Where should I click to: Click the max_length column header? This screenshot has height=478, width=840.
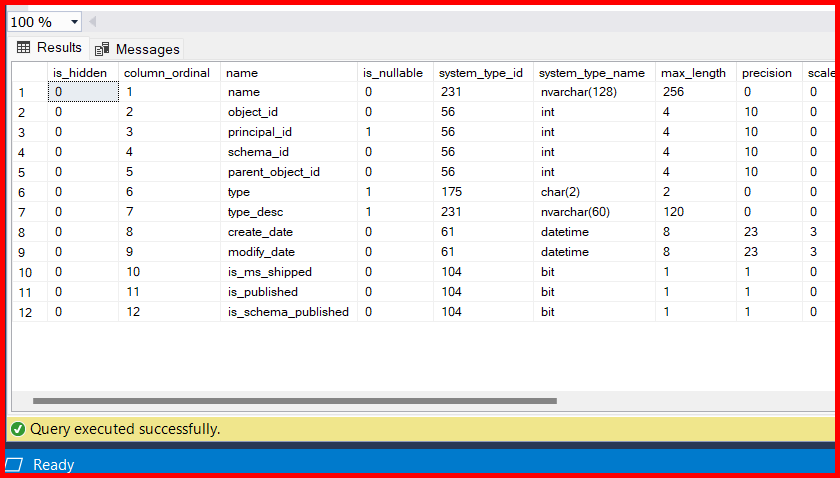[693, 73]
